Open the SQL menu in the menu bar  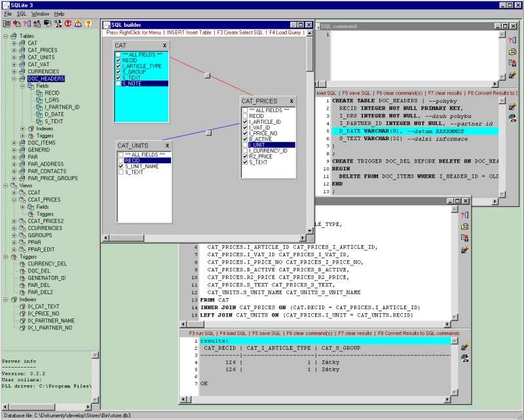click(x=22, y=13)
